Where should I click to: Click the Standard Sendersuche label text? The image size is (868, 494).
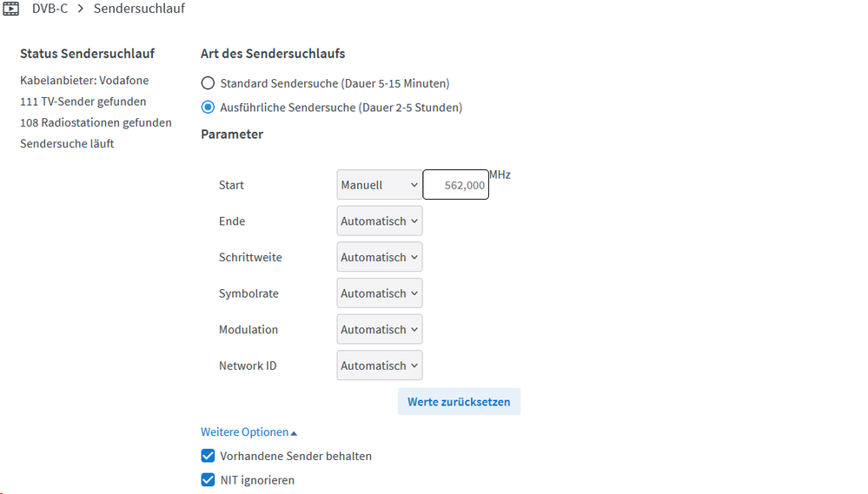[335, 83]
